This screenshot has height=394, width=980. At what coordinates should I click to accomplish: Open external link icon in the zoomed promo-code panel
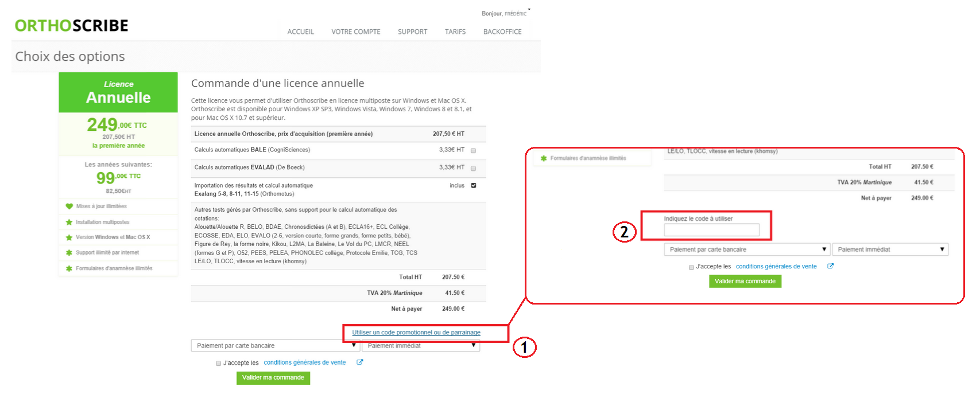tap(830, 266)
